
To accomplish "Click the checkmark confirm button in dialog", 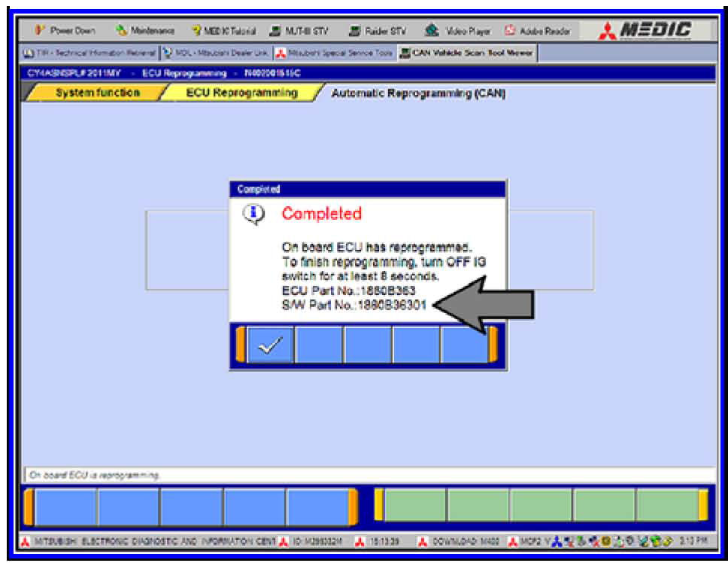I will pyautogui.click(x=270, y=345).
